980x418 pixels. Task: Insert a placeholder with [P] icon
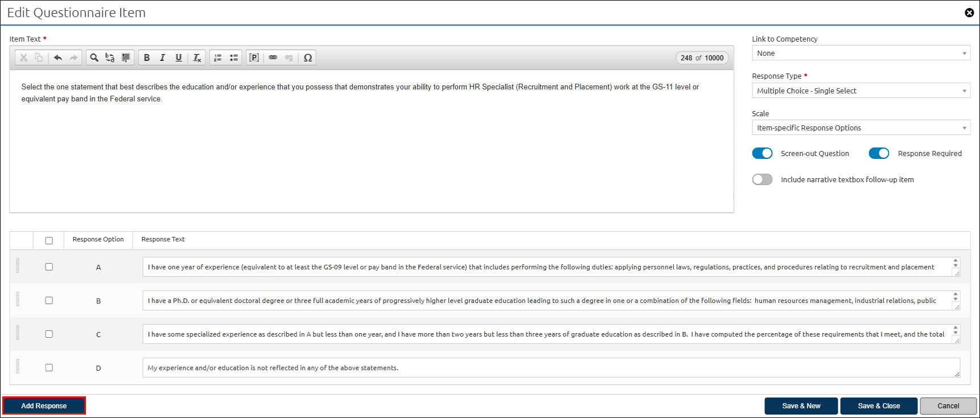pos(254,58)
